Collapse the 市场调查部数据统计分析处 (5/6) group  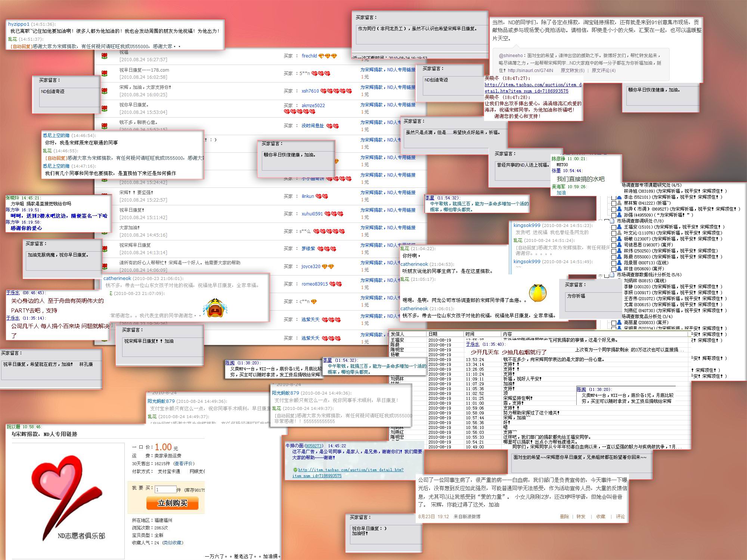coord(601,275)
